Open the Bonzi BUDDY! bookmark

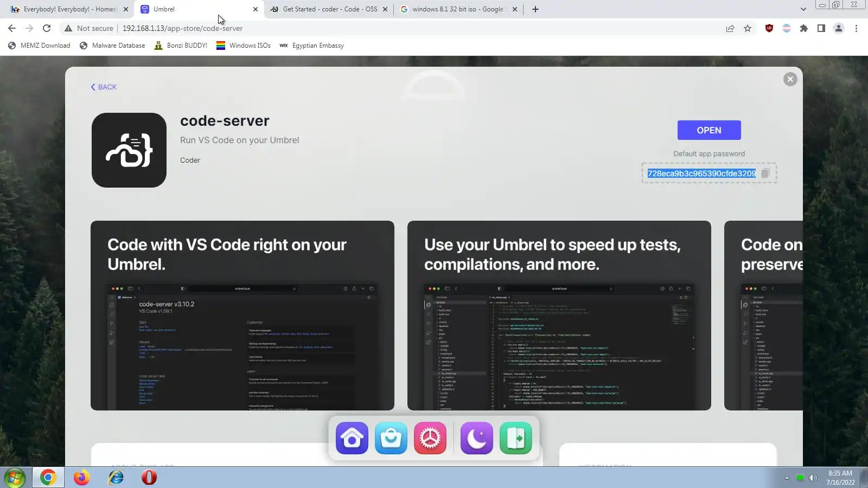click(x=181, y=46)
